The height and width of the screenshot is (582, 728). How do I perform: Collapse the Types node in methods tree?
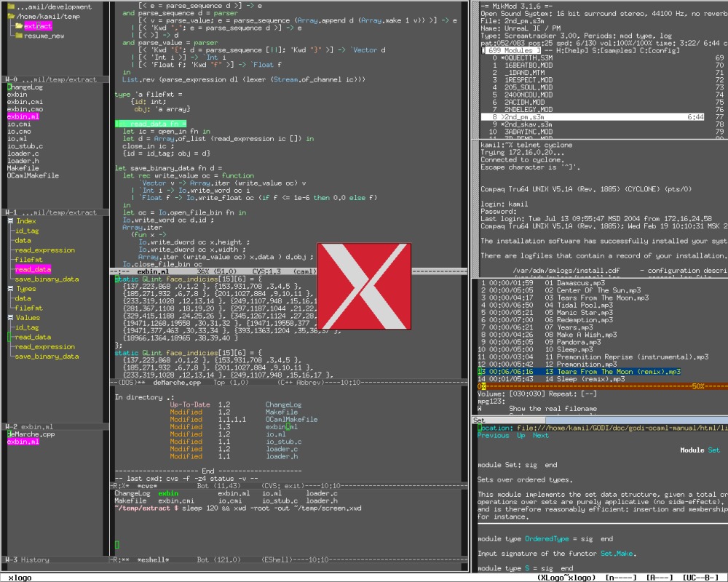10,289
